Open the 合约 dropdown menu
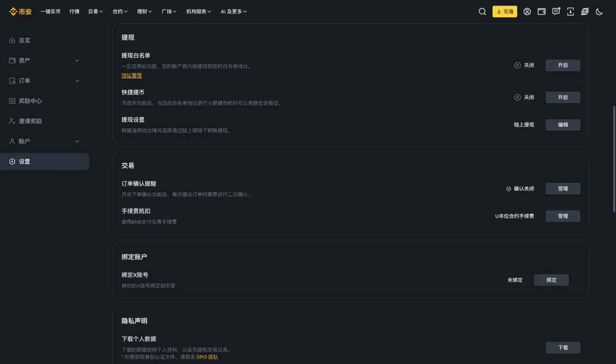Image resolution: width=616 pixels, height=364 pixels. pos(120,12)
